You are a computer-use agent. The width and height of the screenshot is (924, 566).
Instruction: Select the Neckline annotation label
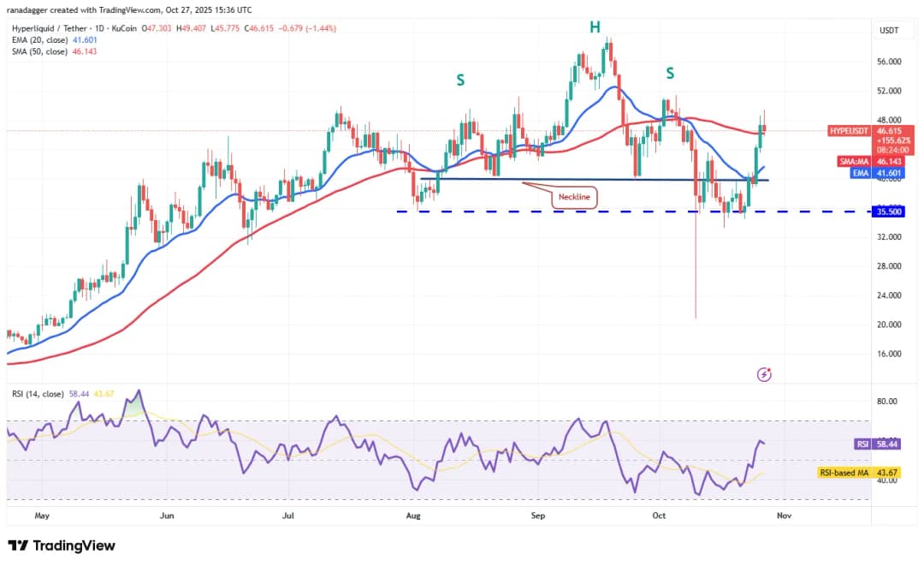pos(573,197)
